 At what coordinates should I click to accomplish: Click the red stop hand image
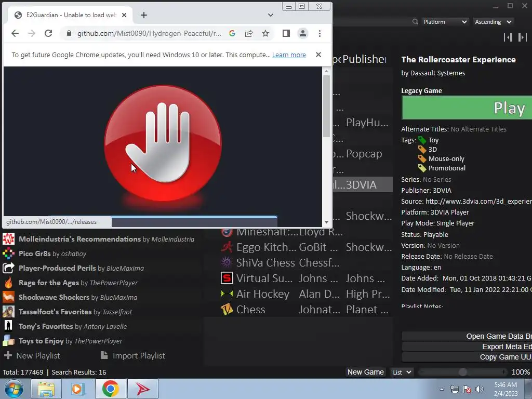tap(163, 143)
